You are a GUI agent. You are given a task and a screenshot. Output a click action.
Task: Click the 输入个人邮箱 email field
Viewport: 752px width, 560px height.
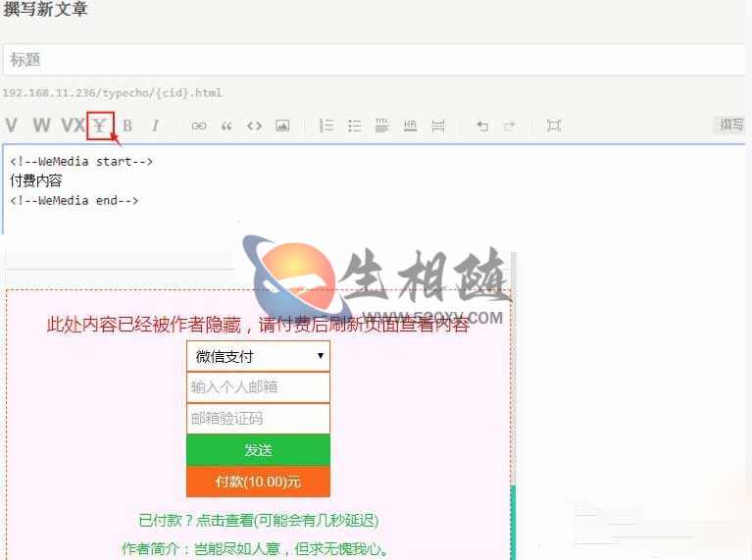tap(258, 386)
